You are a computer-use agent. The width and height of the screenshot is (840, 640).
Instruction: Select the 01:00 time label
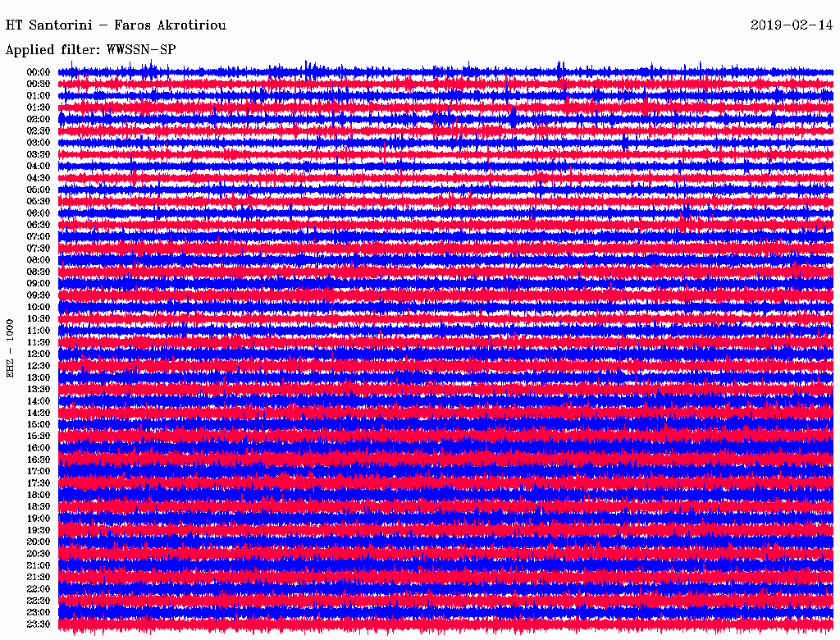click(39, 96)
